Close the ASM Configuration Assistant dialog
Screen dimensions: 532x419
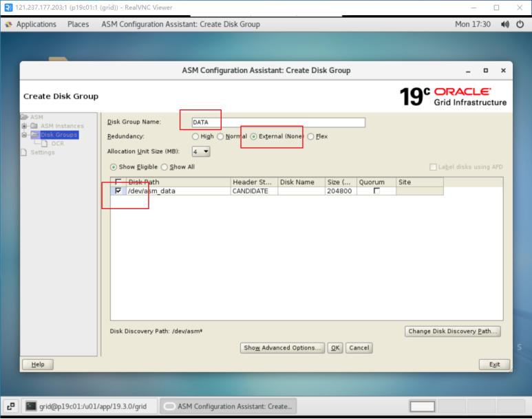(x=504, y=71)
